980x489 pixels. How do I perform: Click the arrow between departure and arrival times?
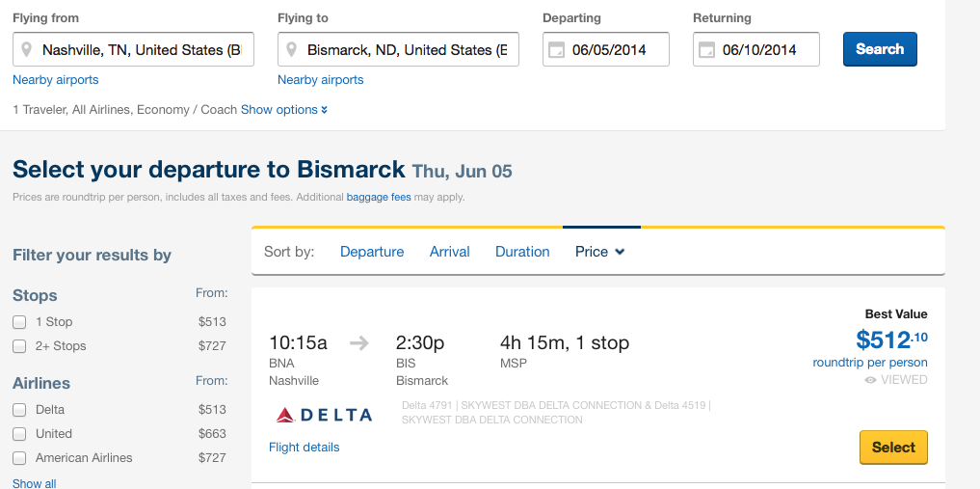359,342
